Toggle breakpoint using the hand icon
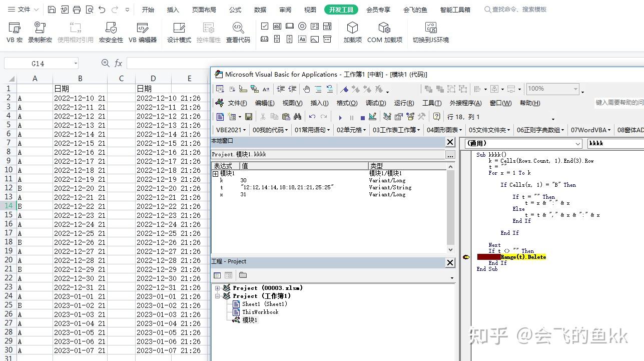This screenshot has width=644, height=361. click(x=306, y=89)
